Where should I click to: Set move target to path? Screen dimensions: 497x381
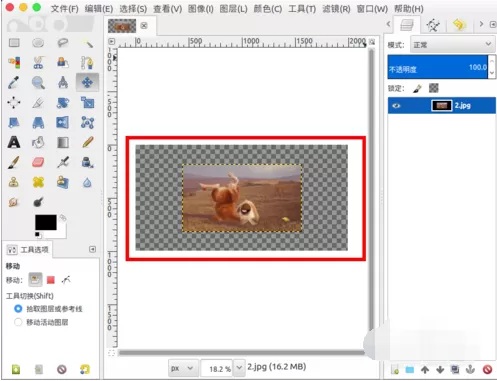(66, 280)
